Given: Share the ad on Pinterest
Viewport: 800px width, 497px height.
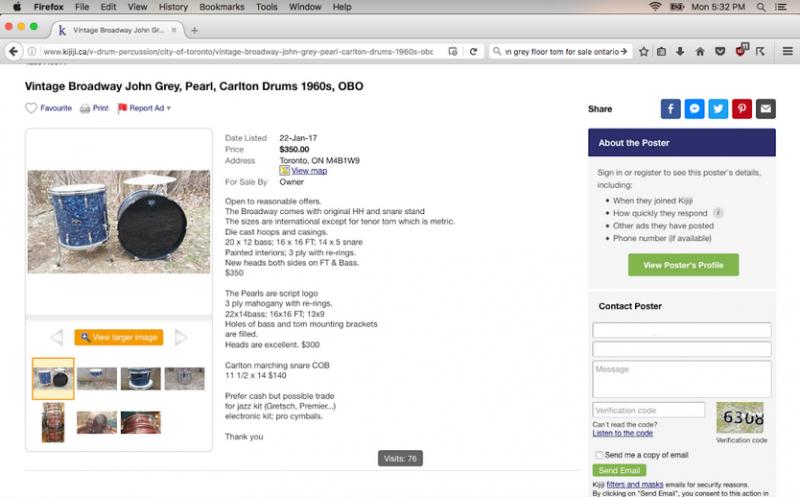Looking at the screenshot, I should tap(742, 109).
